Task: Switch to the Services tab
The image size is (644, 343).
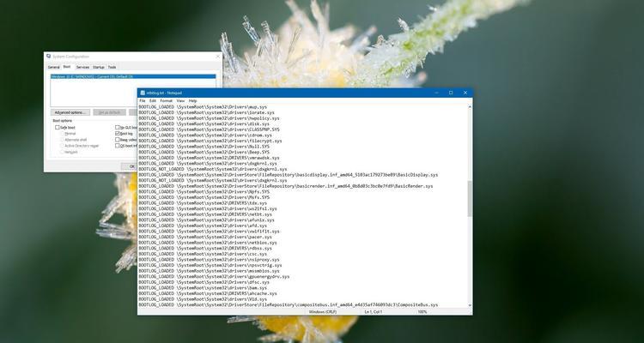Action: 82,67
